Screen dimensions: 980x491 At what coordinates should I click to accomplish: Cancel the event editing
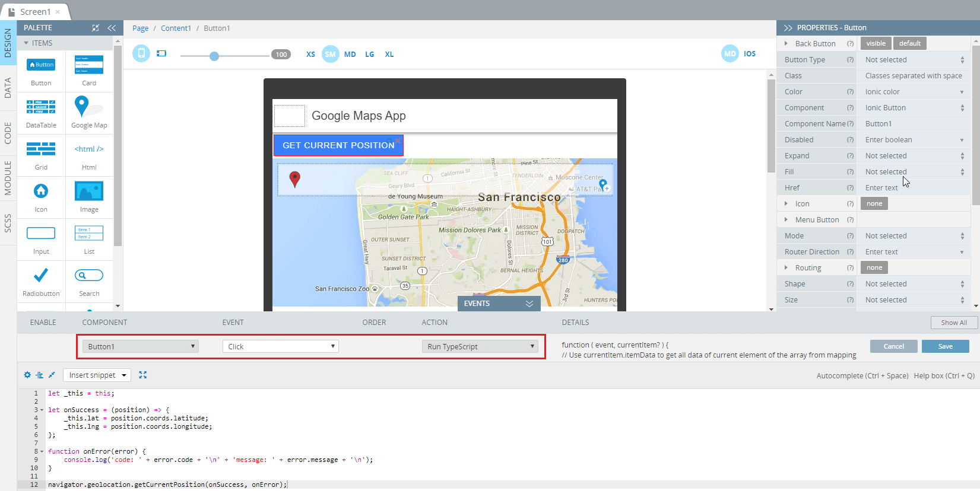(893, 346)
